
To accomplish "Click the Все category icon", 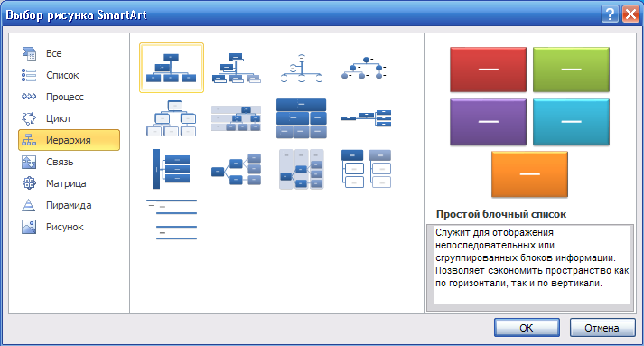I will [29, 53].
